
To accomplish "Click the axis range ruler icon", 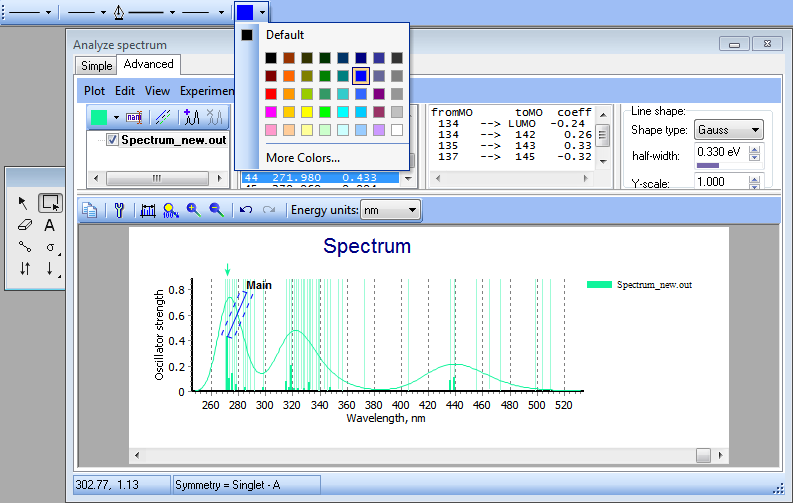I will point(148,210).
